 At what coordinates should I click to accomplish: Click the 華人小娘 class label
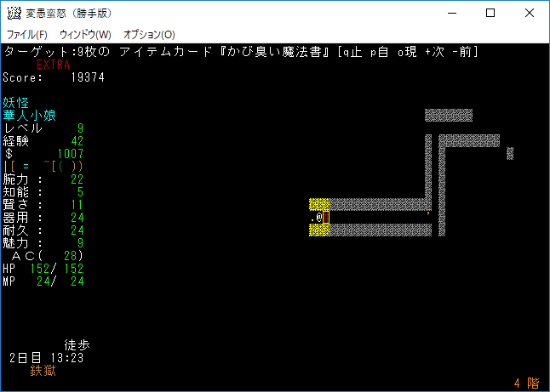click(x=30, y=116)
